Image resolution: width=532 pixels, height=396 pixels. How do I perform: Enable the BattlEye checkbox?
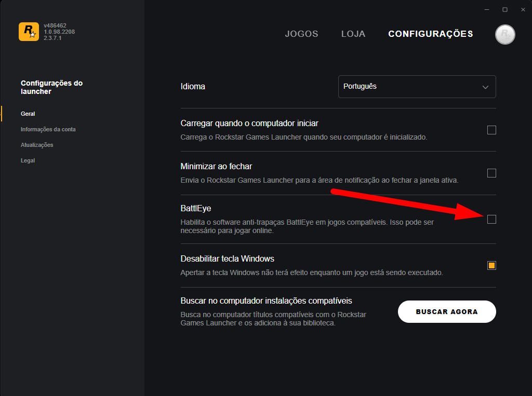tap(491, 220)
